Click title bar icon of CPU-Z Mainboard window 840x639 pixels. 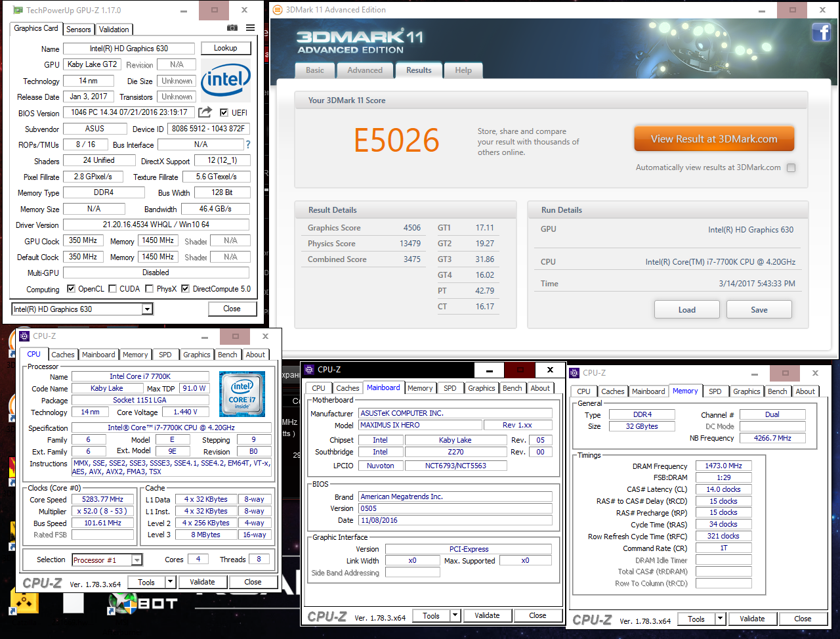(x=308, y=370)
